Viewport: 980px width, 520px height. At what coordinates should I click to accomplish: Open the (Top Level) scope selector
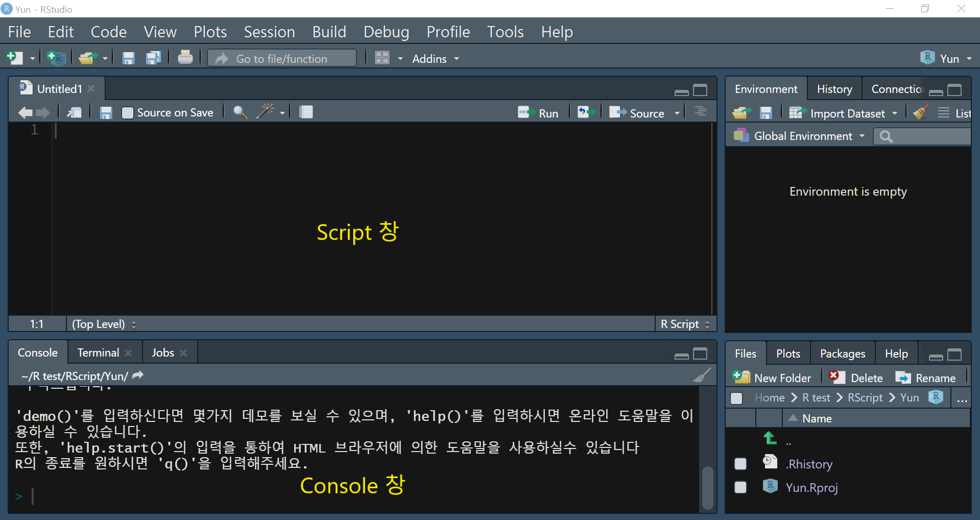pyautogui.click(x=104, y=324)
